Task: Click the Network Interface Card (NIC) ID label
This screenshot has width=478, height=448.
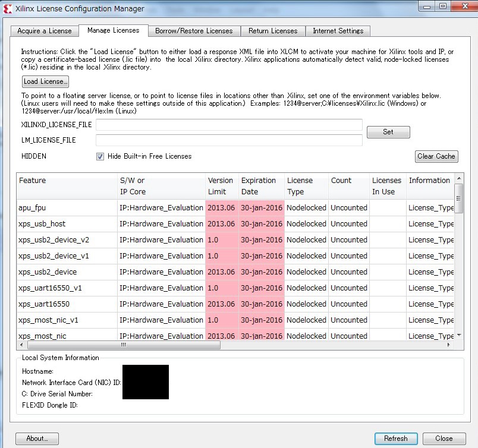Action: [71, 383]
